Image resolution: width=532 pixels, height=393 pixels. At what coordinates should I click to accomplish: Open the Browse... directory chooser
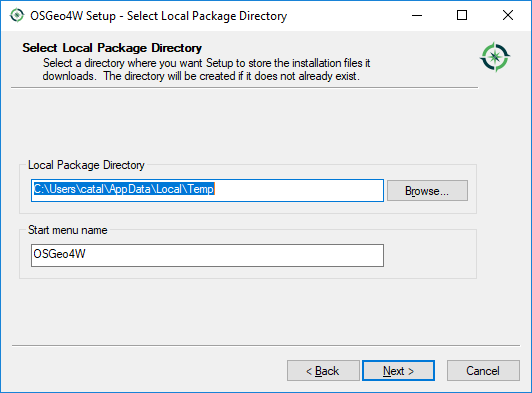click(x=427, y=191)
